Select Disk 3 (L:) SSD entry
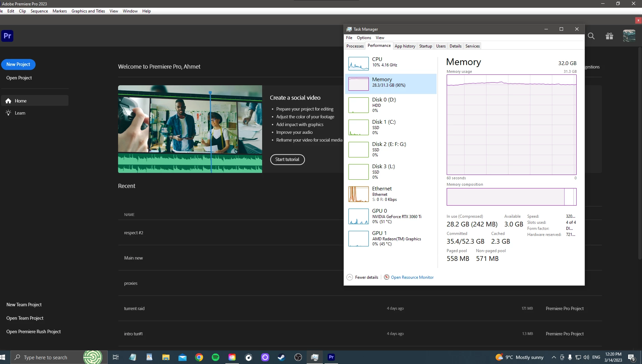Screen dimensions: 642x364 [391, 172]
